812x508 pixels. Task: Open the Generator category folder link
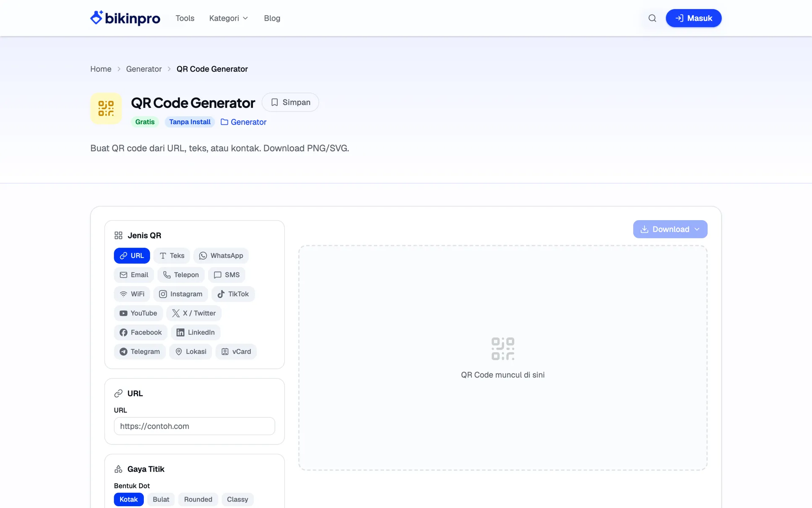point(244,122)
